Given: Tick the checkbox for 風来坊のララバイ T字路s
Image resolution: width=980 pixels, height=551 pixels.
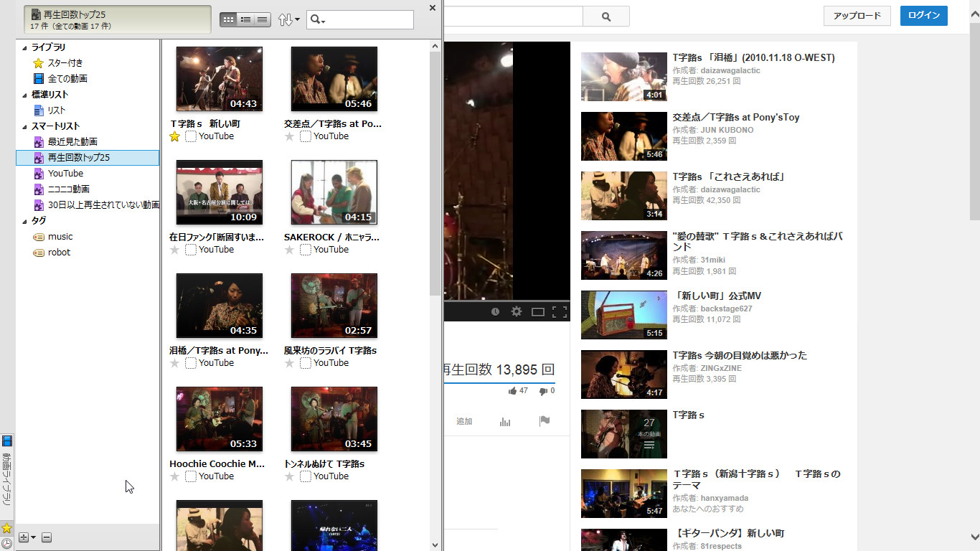Looking at the screenshot, I should tap(306, 363).
